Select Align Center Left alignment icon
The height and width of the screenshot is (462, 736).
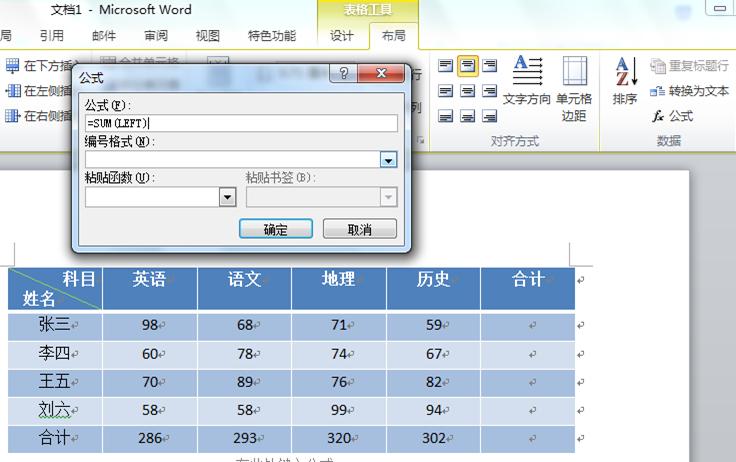pos(445,91)
